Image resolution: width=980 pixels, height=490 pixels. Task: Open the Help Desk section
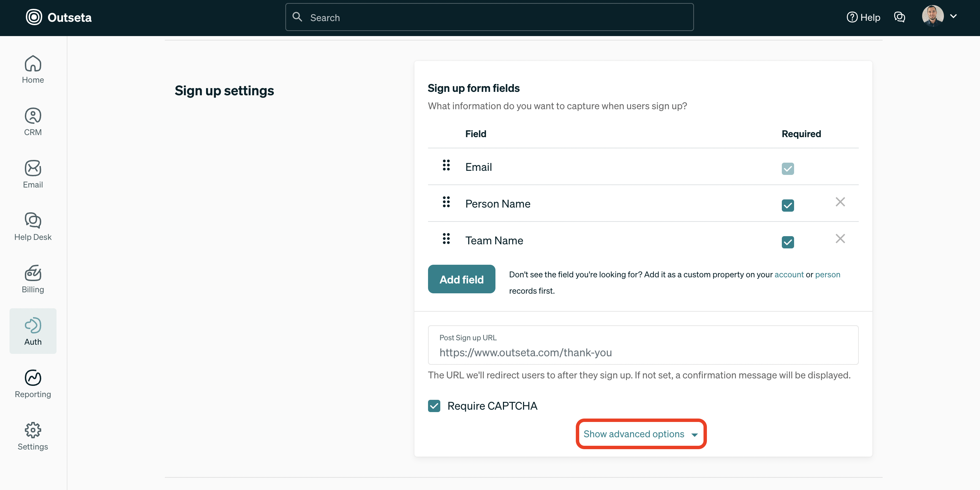click(x=33, y=227)
